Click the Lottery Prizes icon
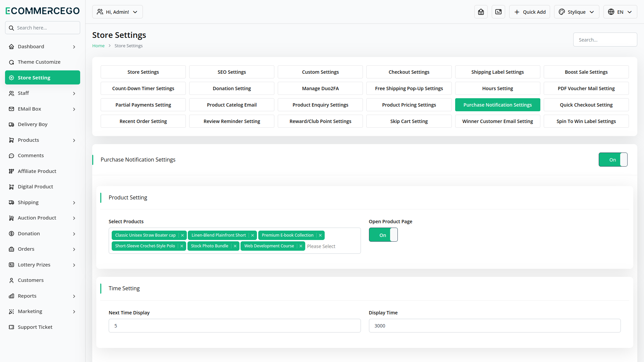 pyautogui.click(x=11, y=265)
